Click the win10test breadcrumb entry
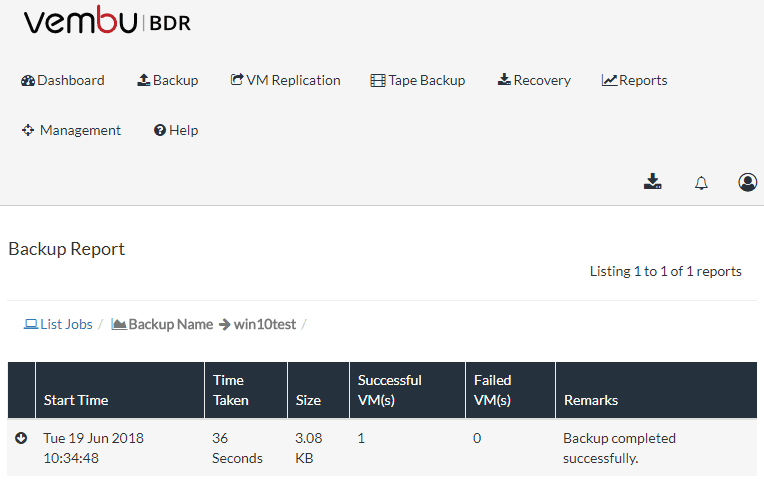The image size is (764, 480). pos(265,324)
